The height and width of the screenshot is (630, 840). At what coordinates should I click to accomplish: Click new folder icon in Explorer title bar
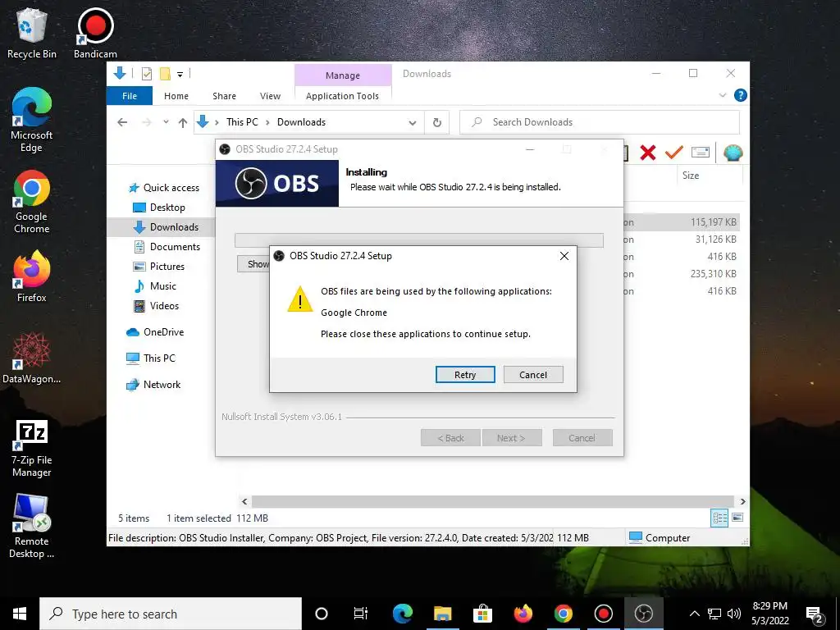click(x=165, y=74)
